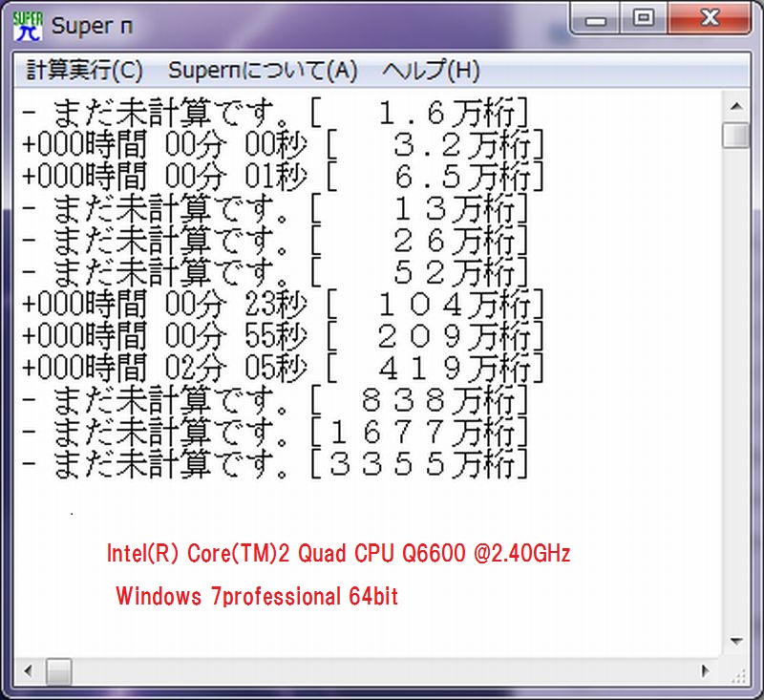764x700 pixels.
Task: Select the 3.2万桁 result row
Action: click(283, 144)
